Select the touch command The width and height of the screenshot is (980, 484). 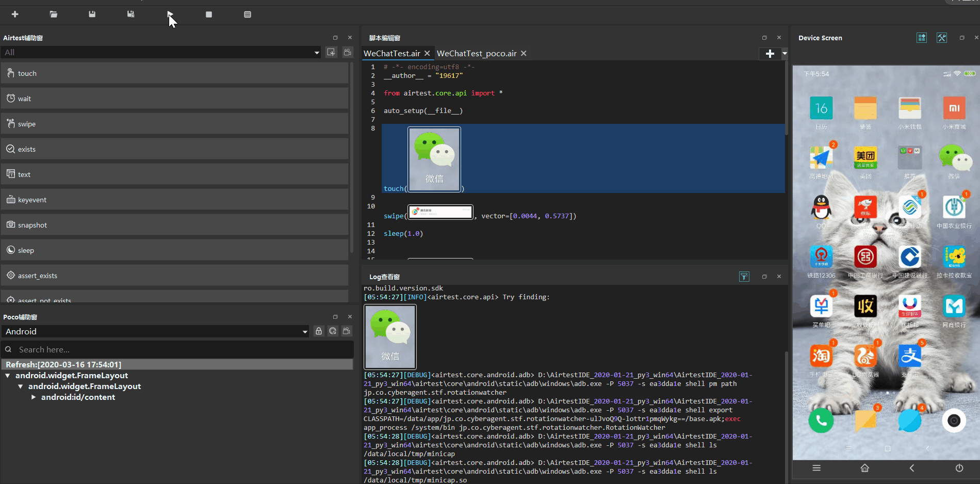(174, 73)
